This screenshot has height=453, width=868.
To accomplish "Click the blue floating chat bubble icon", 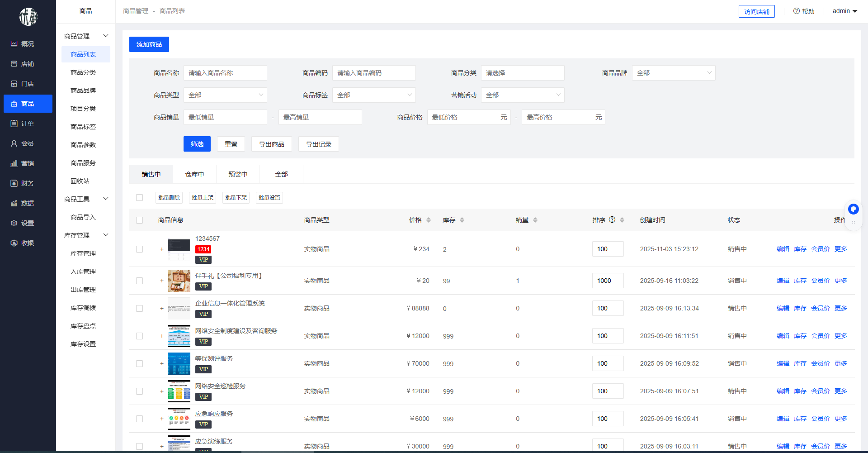I will pos(853,209).
